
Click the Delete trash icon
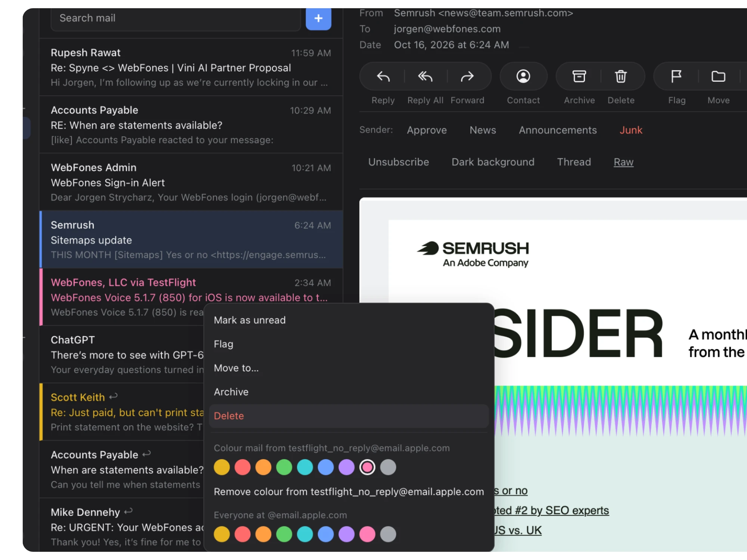[x=621, y=76]
